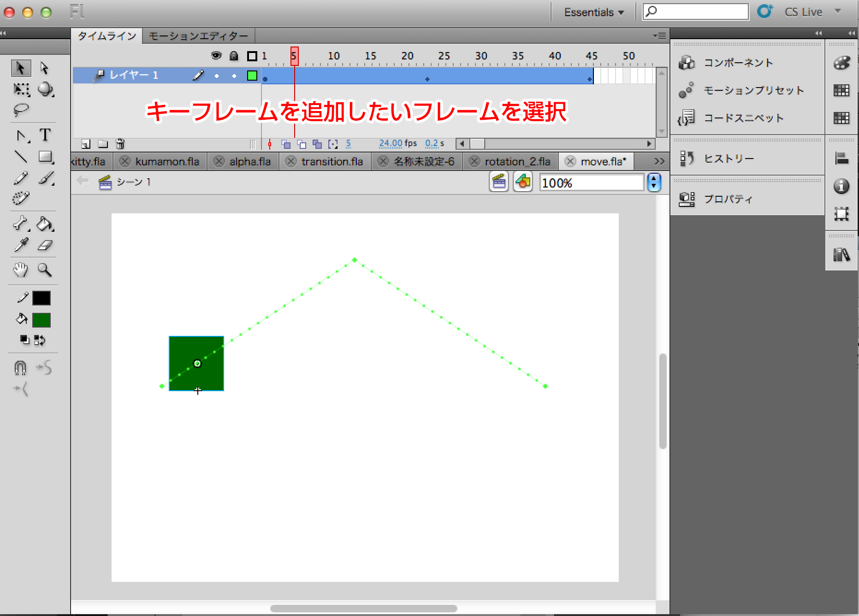Image resolution: width=859 pixels, height=616 pixels.
Task: Open the ヒストリー panel
Action: click(729, 158)
